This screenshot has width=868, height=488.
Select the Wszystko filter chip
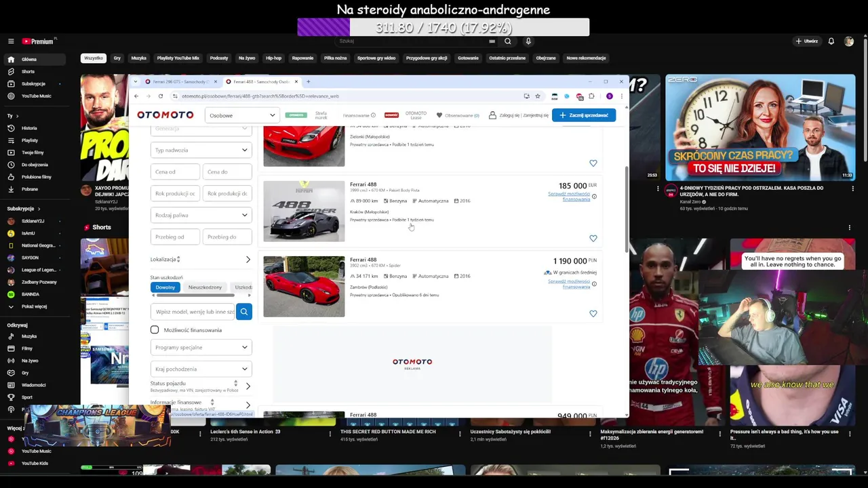[94, 58]
